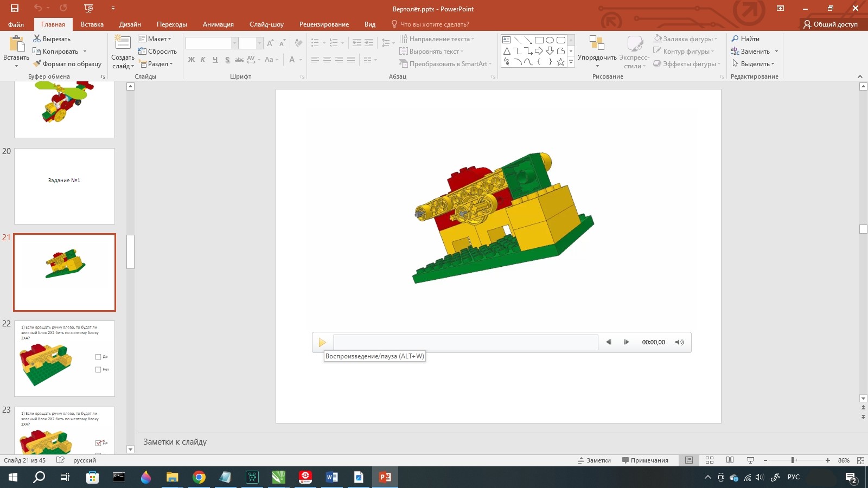Open Google Chrome from the taskbar
Image resolution: width=868 pixels, height=488 pixels.
point(199,477)
